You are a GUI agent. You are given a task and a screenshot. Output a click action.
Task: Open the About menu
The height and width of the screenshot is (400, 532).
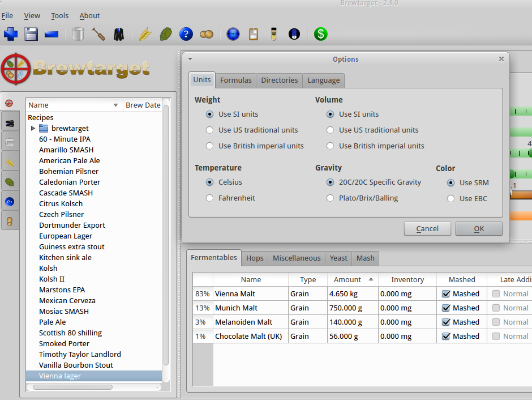89,16
